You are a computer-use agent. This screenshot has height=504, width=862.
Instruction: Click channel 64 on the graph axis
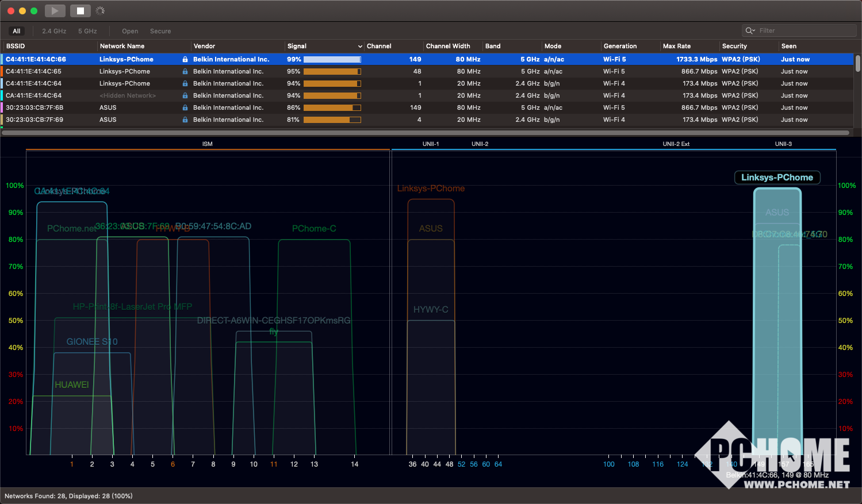point(498,464)
